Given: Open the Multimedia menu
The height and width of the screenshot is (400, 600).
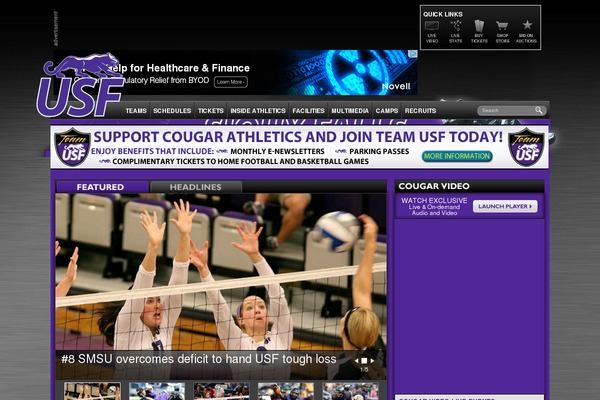Looking at the screenshot, I should coord(350,111).
